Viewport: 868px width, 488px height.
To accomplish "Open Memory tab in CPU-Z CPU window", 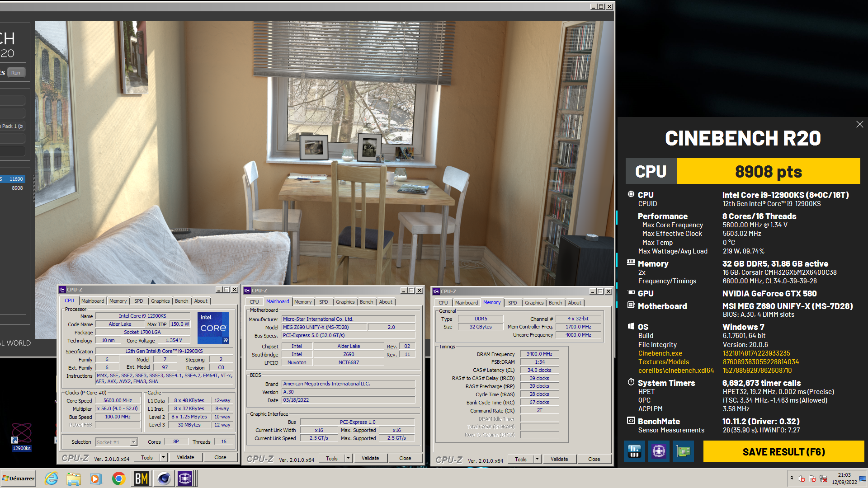I will tap(118, 301).
